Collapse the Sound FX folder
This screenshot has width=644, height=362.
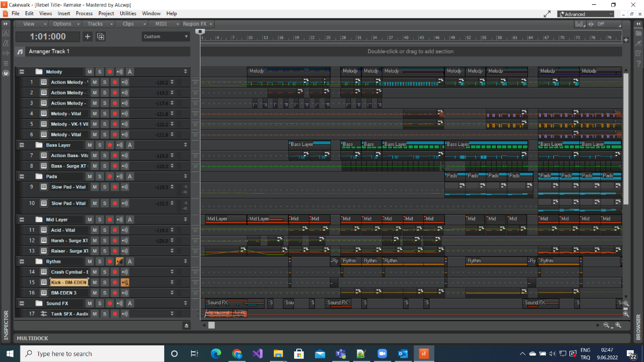click(22, 303)
